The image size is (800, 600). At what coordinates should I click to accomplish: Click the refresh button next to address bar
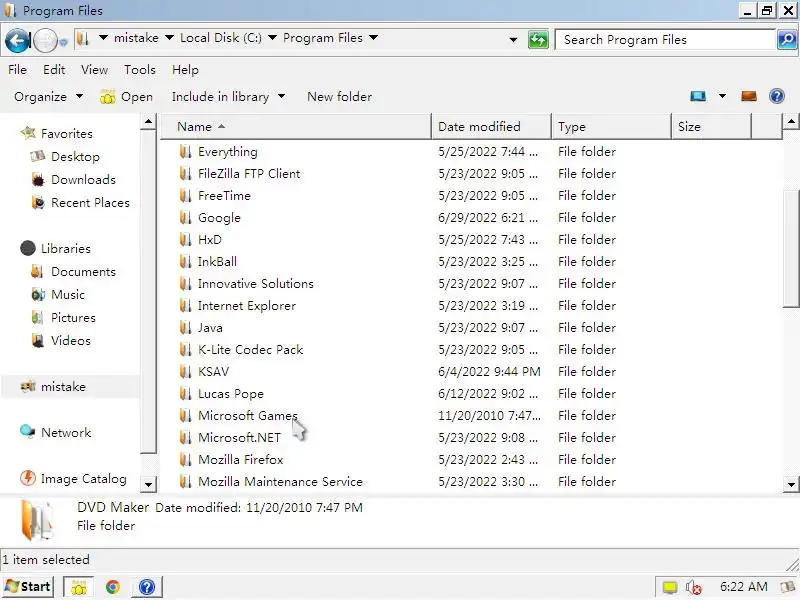point(538,40)
